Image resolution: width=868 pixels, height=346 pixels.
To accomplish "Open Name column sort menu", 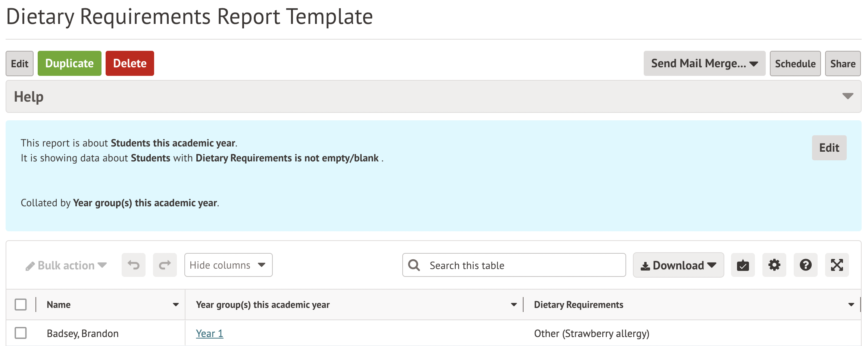I will pyautogui.click(x=175, y=305).
